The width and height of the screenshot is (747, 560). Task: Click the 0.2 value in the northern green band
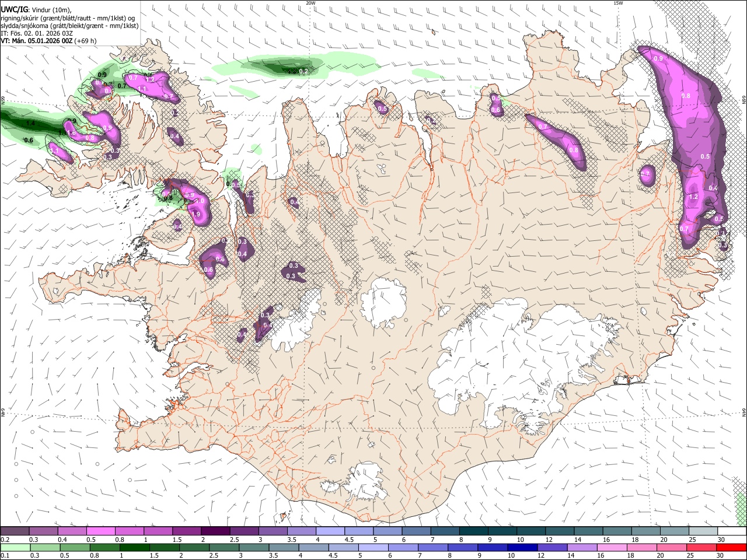[x=303, y=72]
